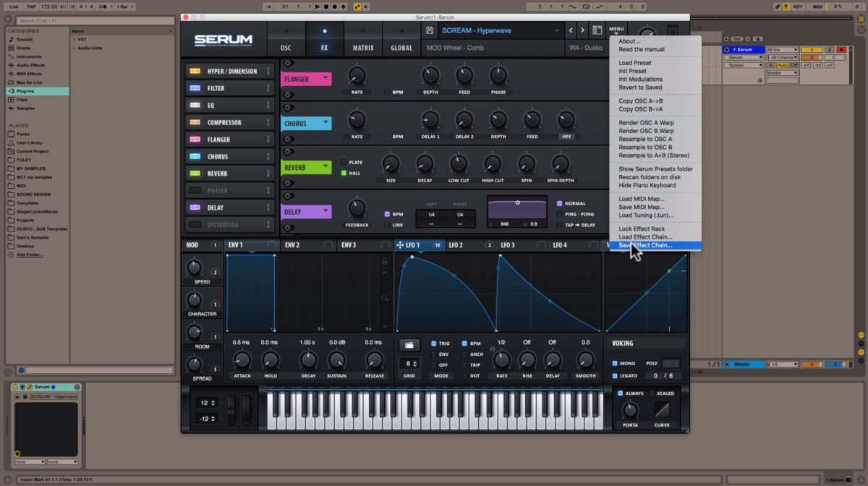Click the Ableton stop transport button
Viewport: 868px width, 486px height.
(x=325, y=7)
